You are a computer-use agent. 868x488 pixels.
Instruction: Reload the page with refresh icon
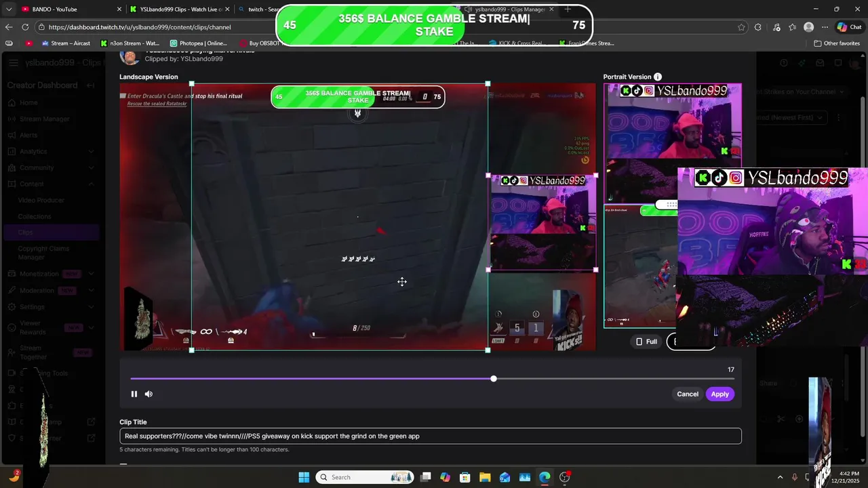point(25,27)
